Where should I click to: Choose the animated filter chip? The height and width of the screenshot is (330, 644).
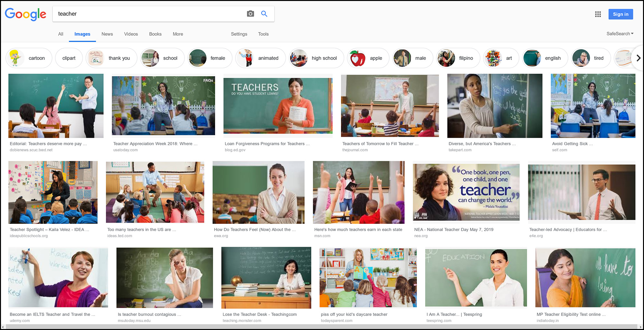[x=260, y=58]
